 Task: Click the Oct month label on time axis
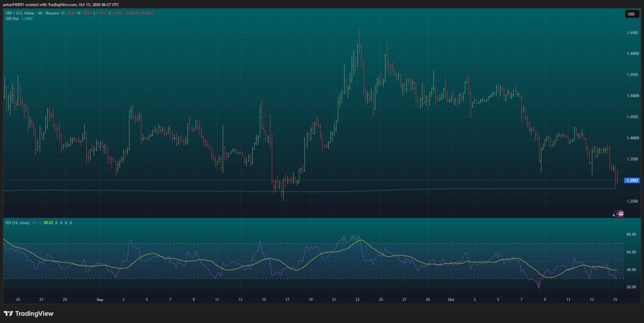coord(451,300)
